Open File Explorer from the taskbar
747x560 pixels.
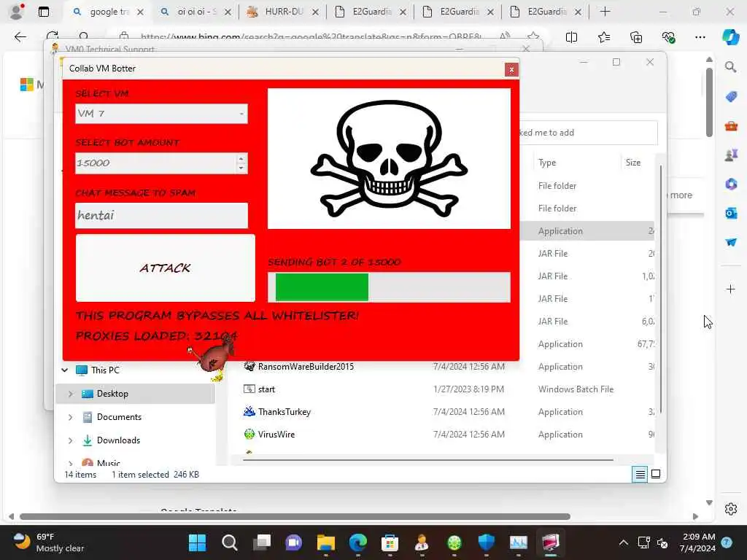pos(326,542)
